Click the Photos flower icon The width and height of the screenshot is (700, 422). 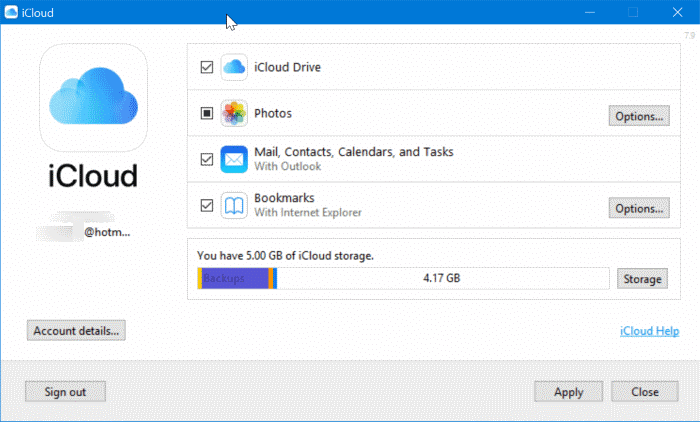tap(234, 113)
